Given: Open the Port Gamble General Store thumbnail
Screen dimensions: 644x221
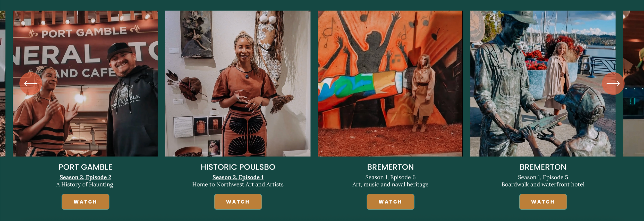Looking at the screenshot, I should 85,83.
